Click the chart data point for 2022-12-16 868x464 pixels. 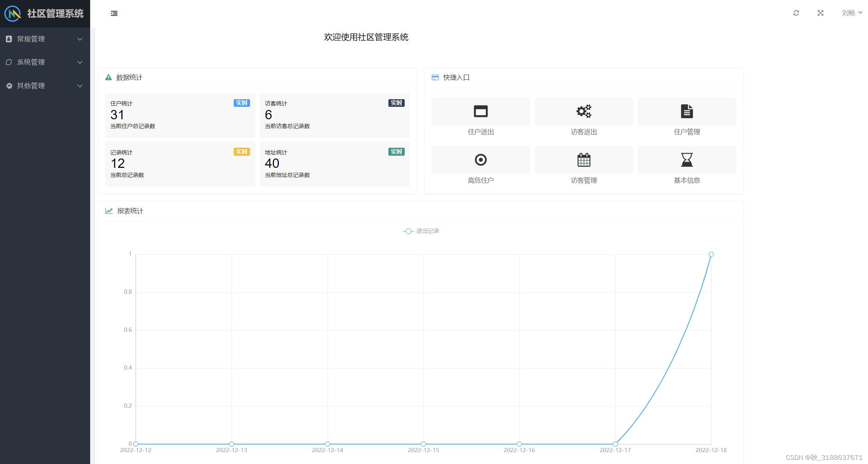tap(519, 444)
